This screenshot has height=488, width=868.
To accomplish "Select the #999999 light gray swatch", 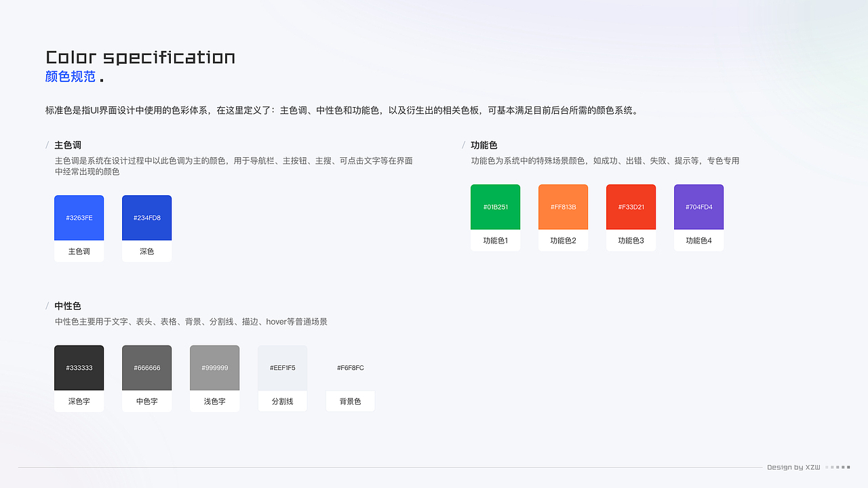I will tap(214, 368).
